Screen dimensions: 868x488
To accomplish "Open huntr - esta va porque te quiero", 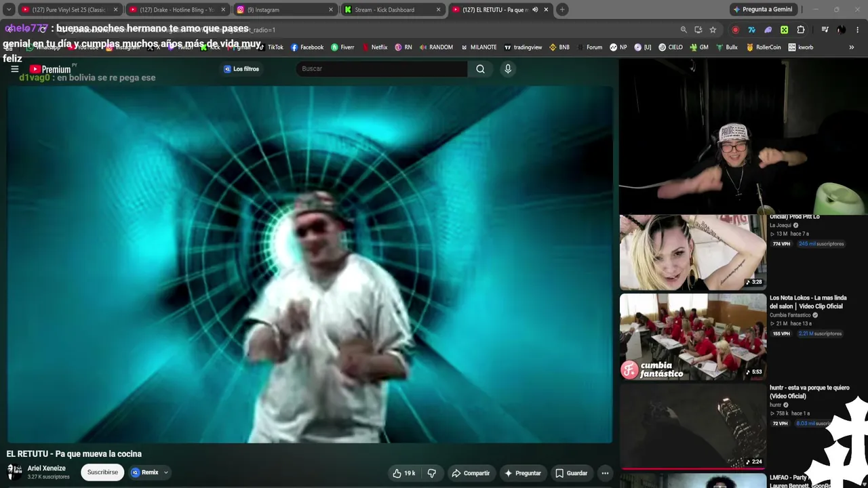I will point(810,392).
